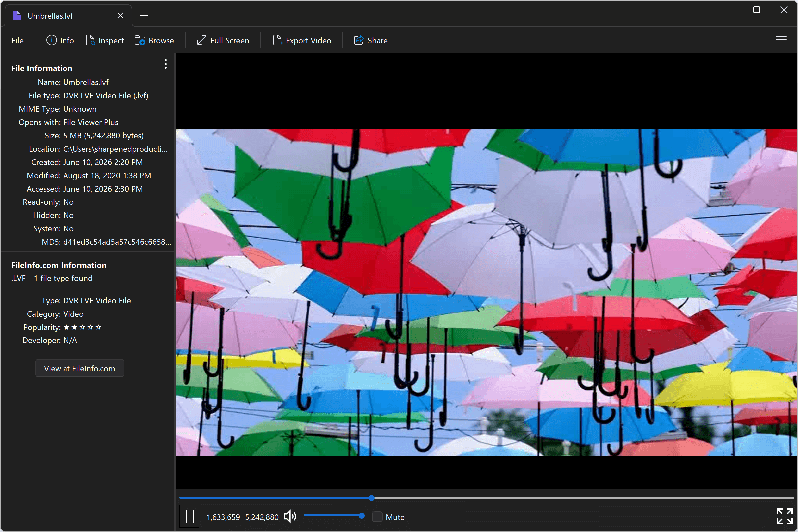Click the Opens with File Viewer Plus value

coord(90,122)
